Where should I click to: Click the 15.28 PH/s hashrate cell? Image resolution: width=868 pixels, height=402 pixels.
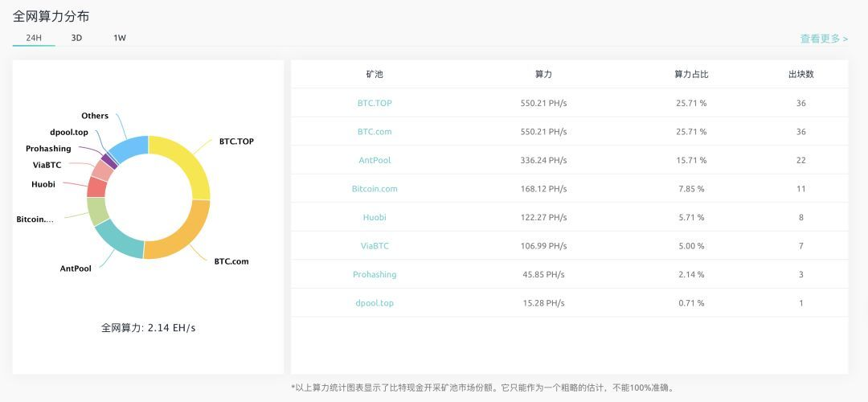pyautogui.click(x=543, y=303)
